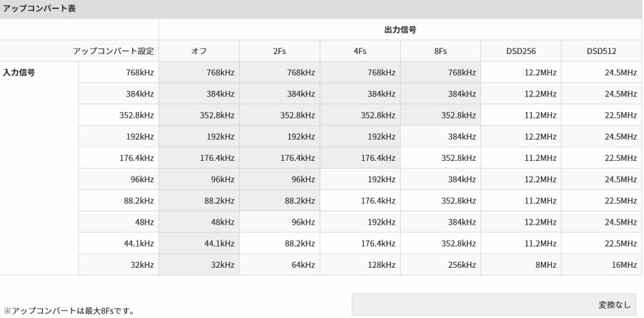Click the 16MHz cell under DSD512

point(601,264)
